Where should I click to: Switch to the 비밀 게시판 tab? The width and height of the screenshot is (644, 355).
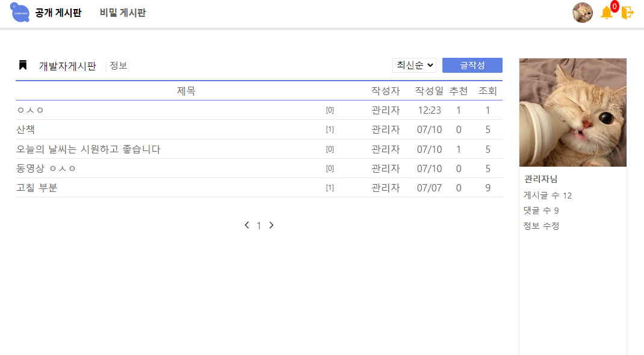pos(123,12)
